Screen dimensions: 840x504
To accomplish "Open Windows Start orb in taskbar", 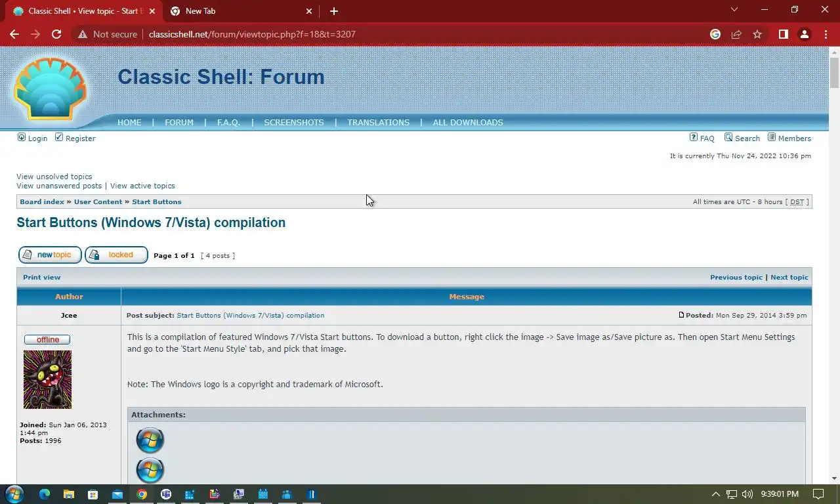I will click(x=14, y=494).
